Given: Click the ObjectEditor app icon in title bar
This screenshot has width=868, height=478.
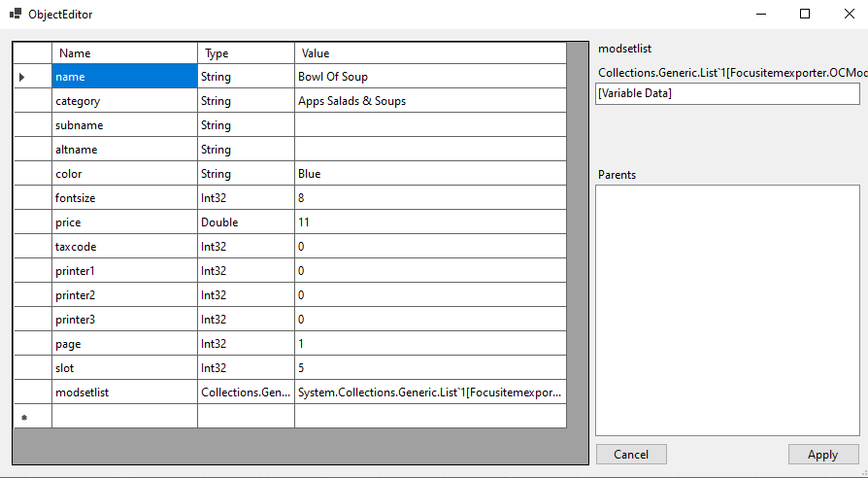Looking at the screenshot, I should (x=16, y=15).
